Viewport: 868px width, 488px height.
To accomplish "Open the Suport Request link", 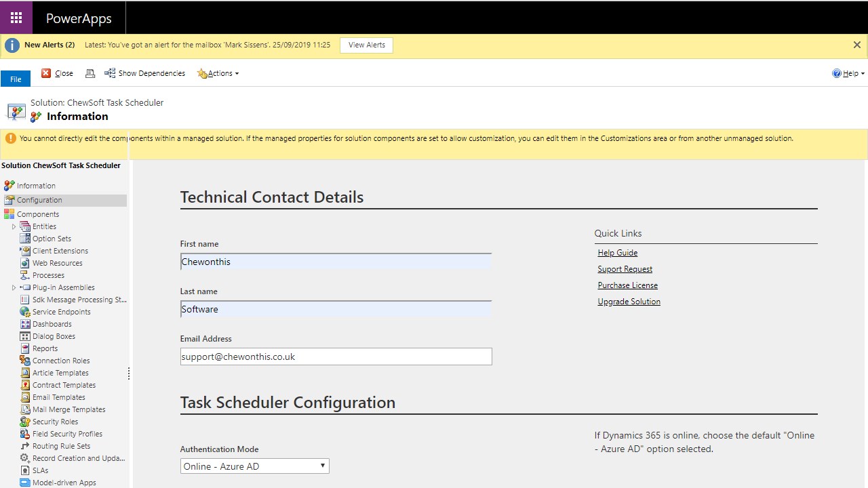I will click(x=625, y=269).
